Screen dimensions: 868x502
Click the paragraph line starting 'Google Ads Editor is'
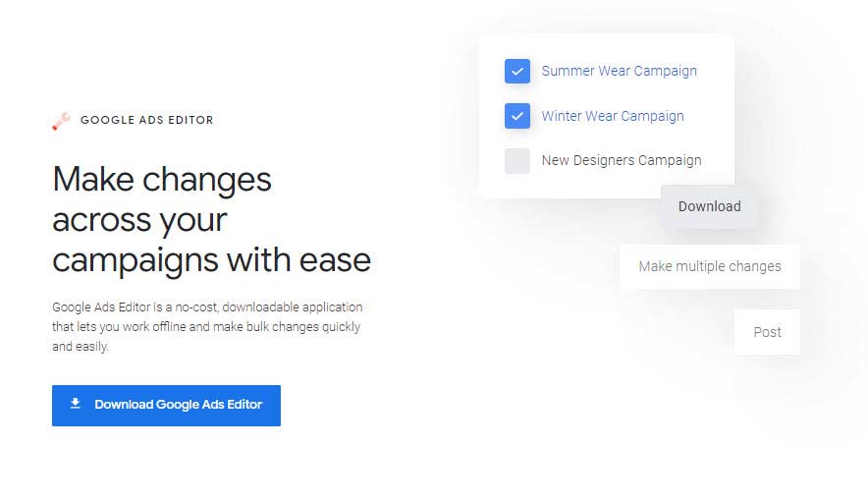click(x=207, y=307)
